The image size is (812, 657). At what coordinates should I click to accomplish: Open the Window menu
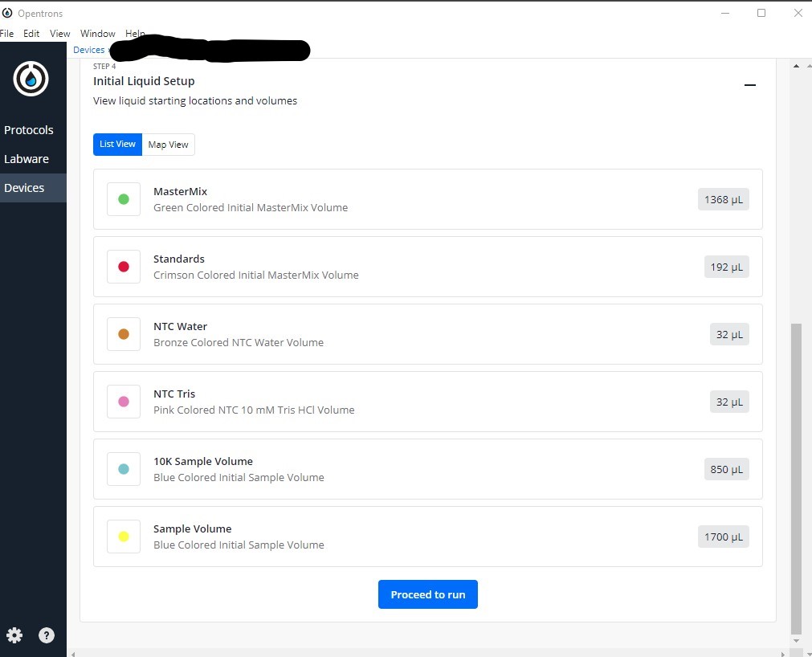pyautogui.click(x=97, y=34)
